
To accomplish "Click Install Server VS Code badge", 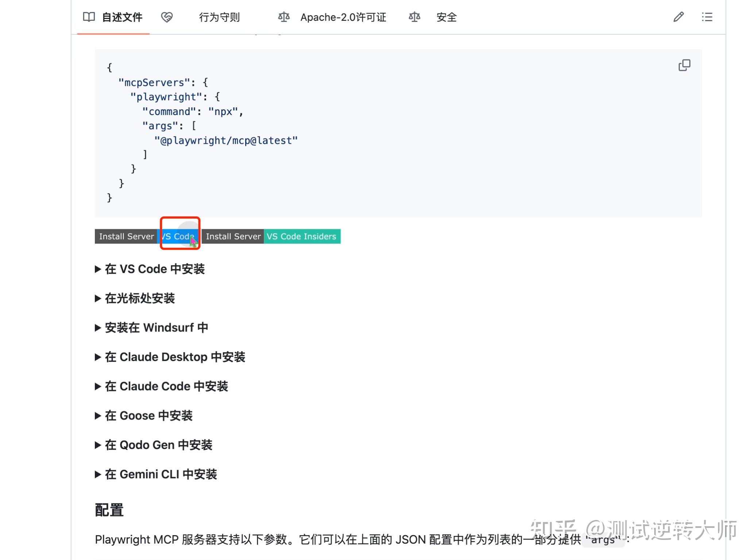I will (x=146, y=236).
